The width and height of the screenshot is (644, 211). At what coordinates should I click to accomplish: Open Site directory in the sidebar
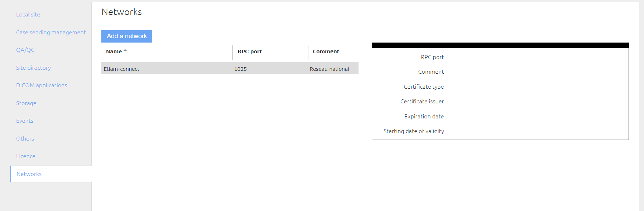coord(33,68)
